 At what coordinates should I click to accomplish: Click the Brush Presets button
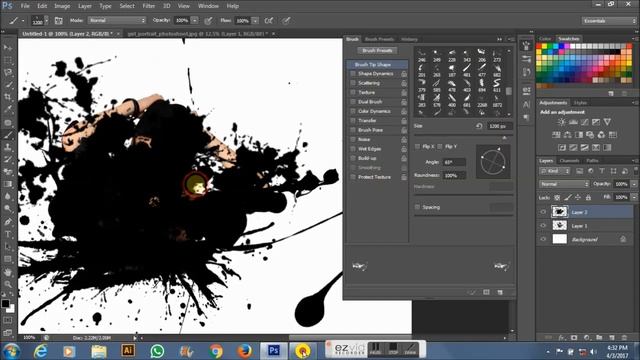point(377,51)
